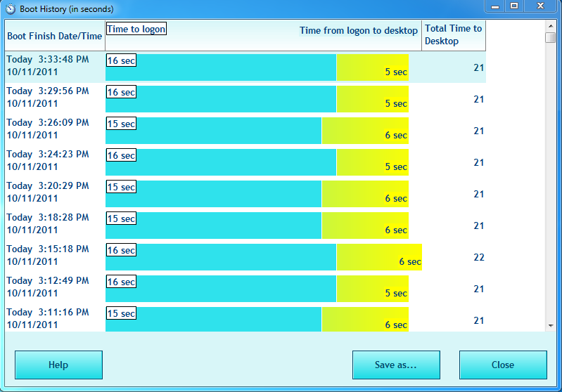Click total 21 in 3:26:09 row
Viewport: 562px width, 392px height.
click(x=479, y=131)
